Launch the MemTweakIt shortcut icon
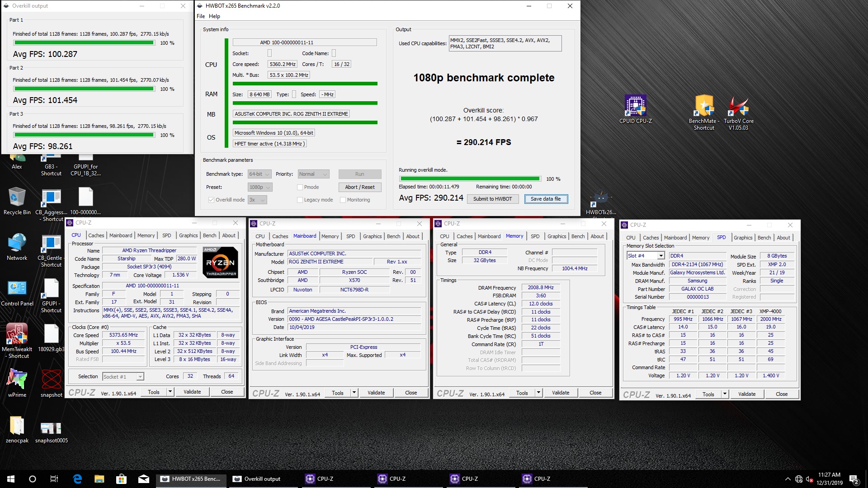The width and height of the screenshot is (868, 488). (x=17, y=341)
